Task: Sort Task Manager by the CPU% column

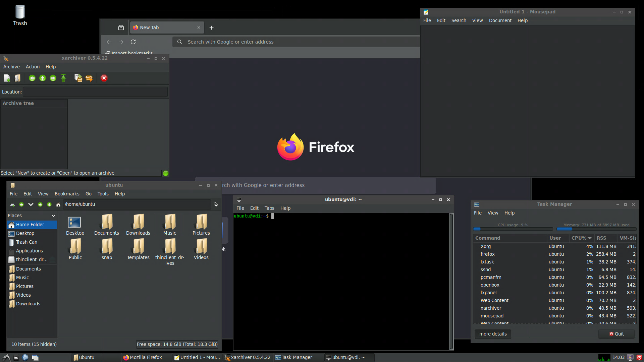Action: click(x=581, y=238)
